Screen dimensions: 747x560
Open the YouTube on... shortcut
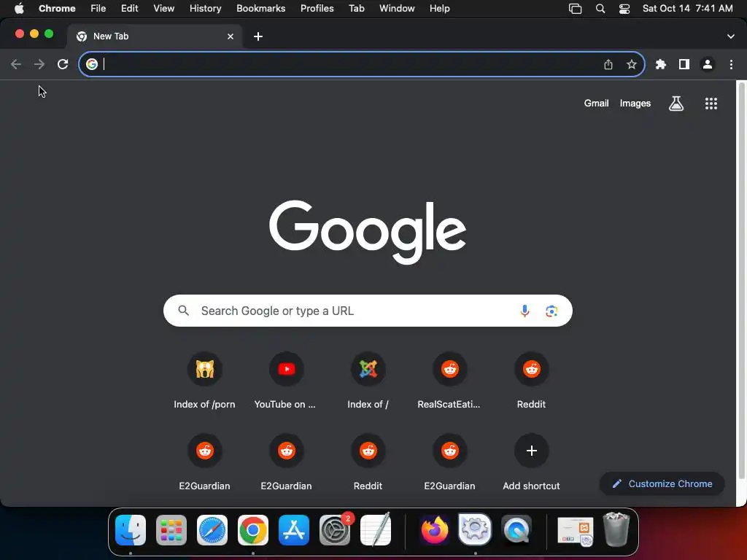click(286, 380)
